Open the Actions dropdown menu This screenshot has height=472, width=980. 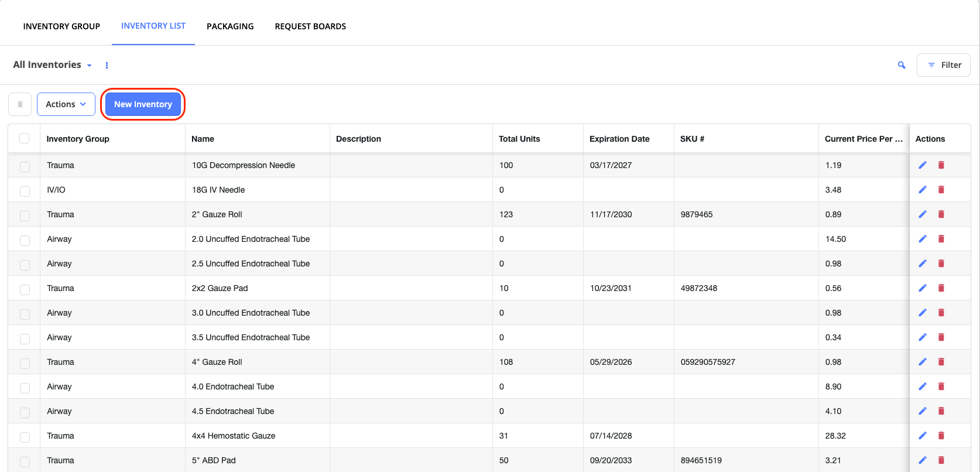pyautogui.click(x=66, y=104)
